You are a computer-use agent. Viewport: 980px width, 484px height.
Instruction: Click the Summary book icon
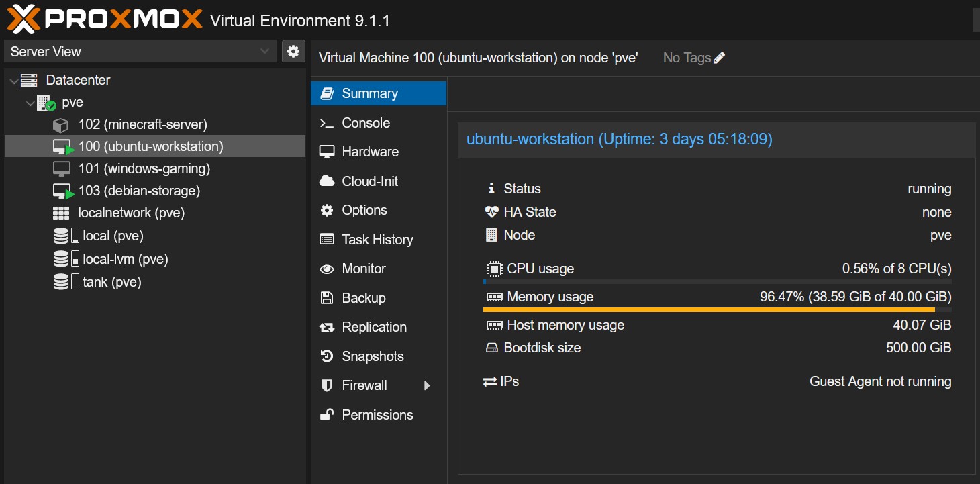pyautogui.click(x=327, y=93)
